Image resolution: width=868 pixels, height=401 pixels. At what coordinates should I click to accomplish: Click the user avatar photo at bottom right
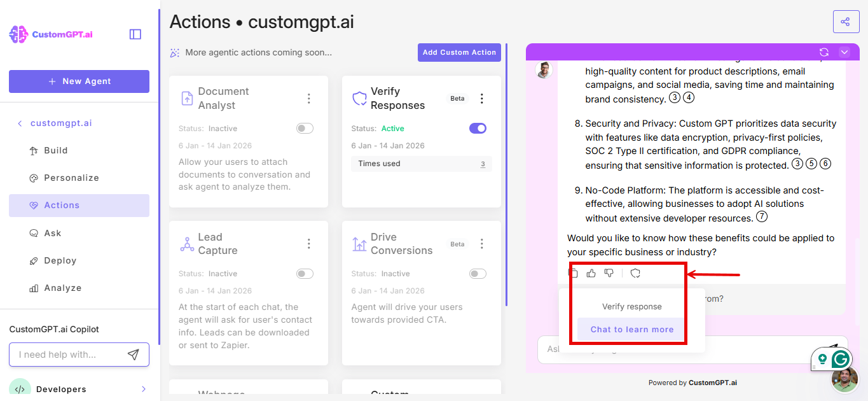pyautogui.click(x=845, y=379)
